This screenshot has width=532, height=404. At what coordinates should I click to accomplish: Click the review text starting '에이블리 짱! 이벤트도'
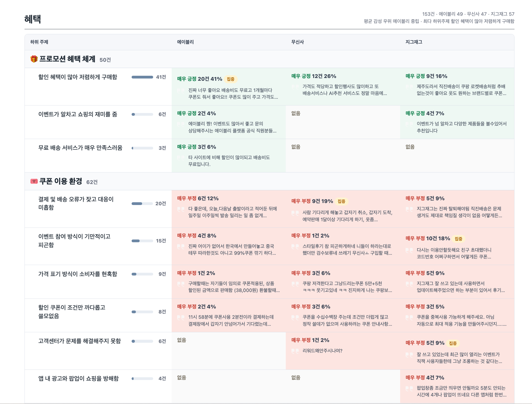pyautogui.click(x=232, y=127)
